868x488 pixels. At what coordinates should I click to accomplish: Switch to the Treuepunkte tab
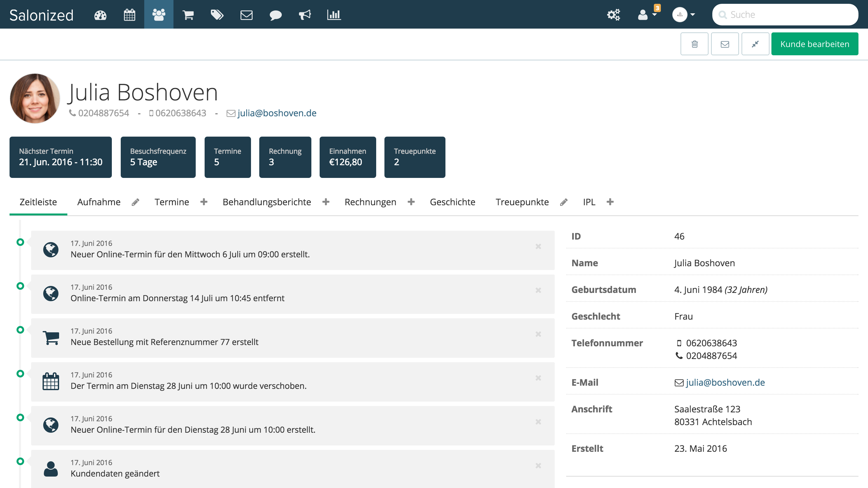(522, 201)
